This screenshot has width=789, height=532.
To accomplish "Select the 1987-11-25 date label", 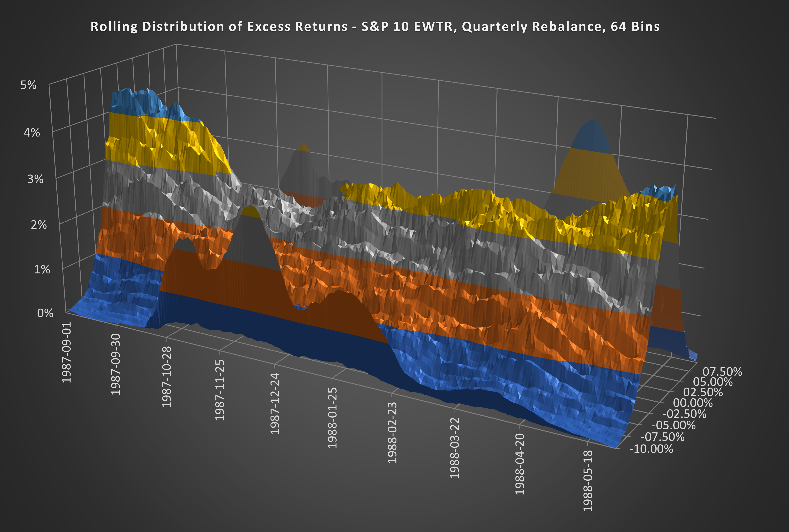I will (x=220, y=390).
